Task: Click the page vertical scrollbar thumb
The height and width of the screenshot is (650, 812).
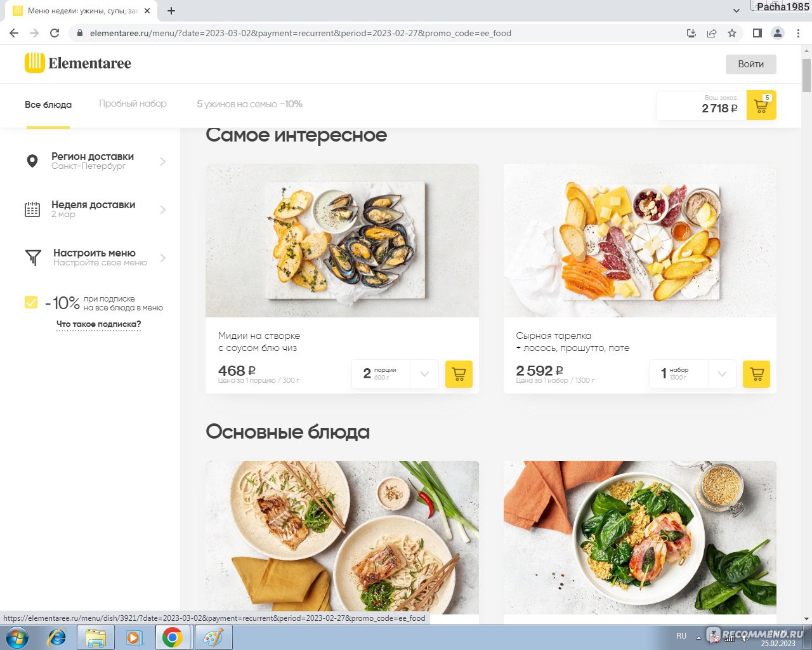Action: (x=806, y=76)
